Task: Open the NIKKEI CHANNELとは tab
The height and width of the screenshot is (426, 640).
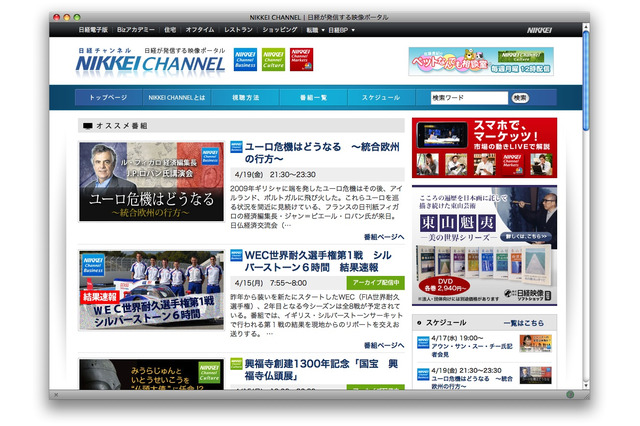Action: point(177,98)
